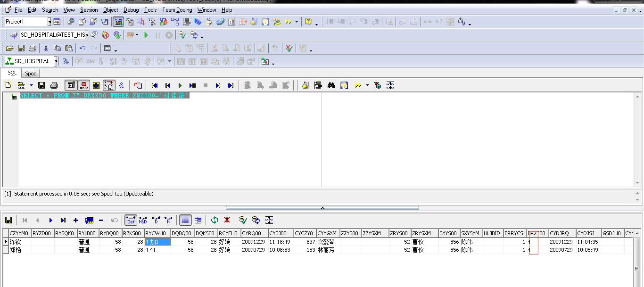Click the refresh icon in the results toolbar

(215, 220)
